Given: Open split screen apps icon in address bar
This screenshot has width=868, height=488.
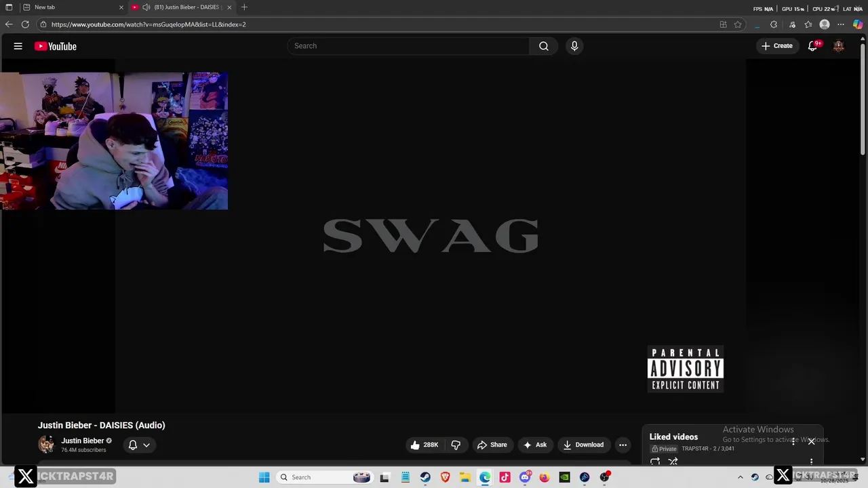Looking at the screenshot, I should (723, 24).
